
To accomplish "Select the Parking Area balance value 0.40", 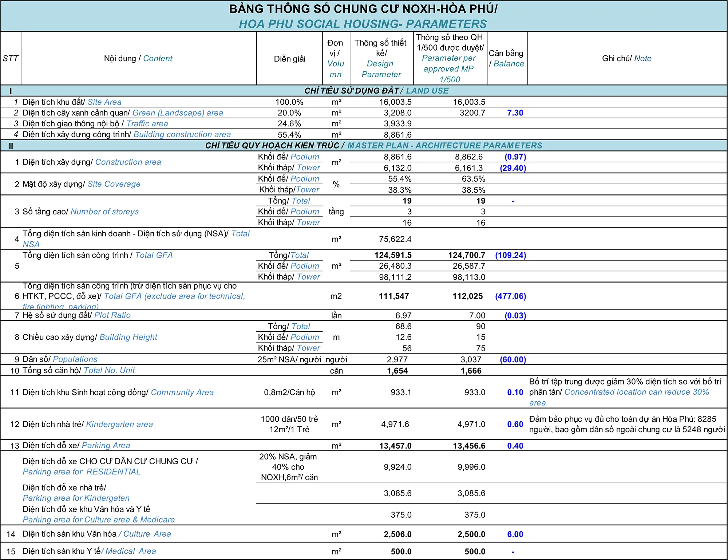I will coord(515,446).
